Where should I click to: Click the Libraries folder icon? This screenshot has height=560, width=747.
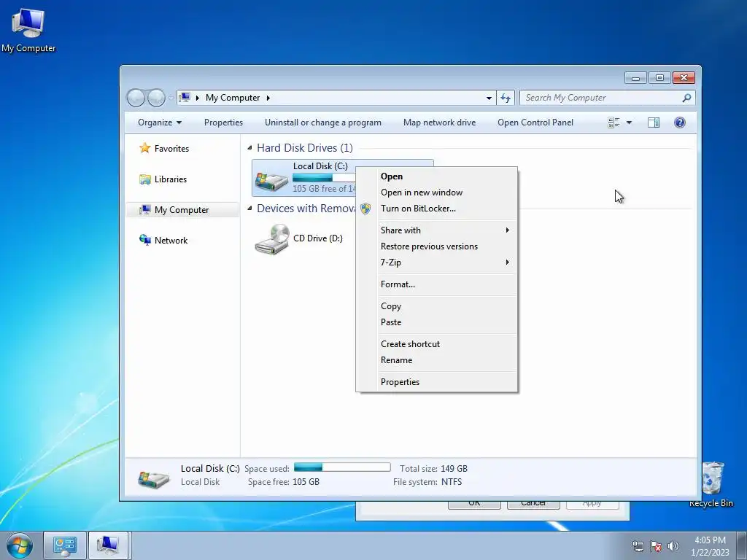[x=145, y=179]
